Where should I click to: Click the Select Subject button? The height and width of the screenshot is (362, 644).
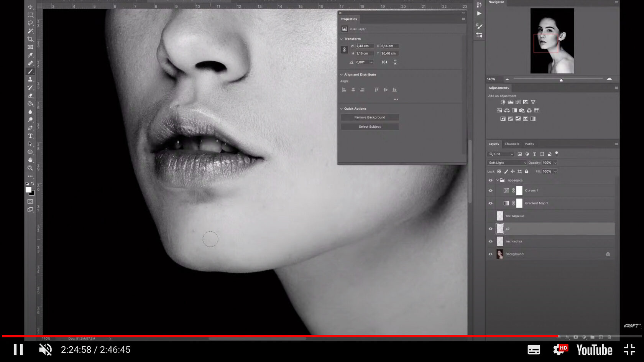(370, 127)
